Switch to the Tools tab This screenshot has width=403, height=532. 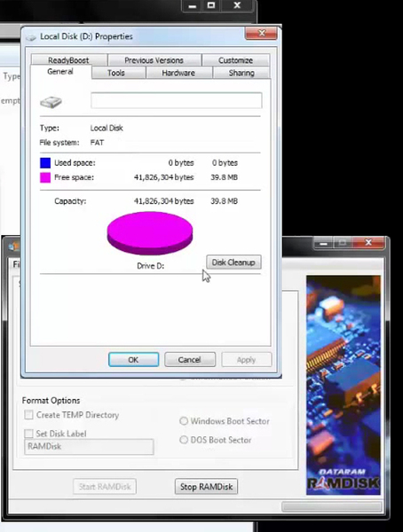click(116, 73)
